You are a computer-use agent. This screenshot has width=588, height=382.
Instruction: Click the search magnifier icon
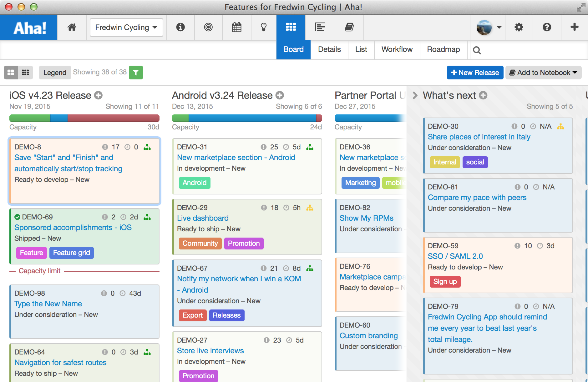point(477,50)
